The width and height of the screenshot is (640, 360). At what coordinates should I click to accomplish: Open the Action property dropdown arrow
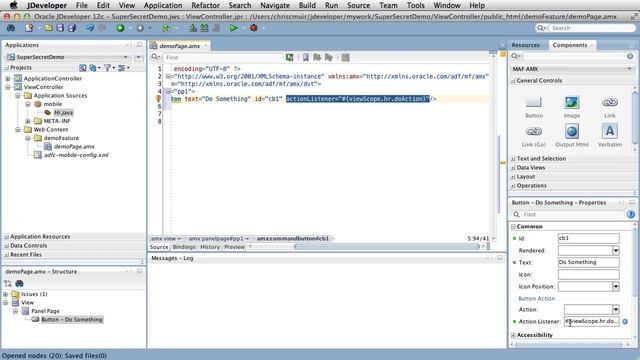click(616, 309)
